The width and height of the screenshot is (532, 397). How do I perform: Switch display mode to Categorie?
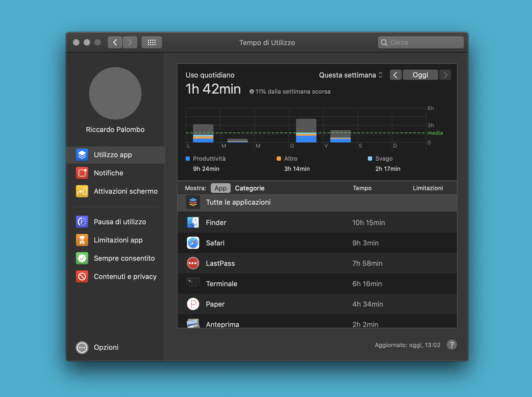tap(250, 188)
